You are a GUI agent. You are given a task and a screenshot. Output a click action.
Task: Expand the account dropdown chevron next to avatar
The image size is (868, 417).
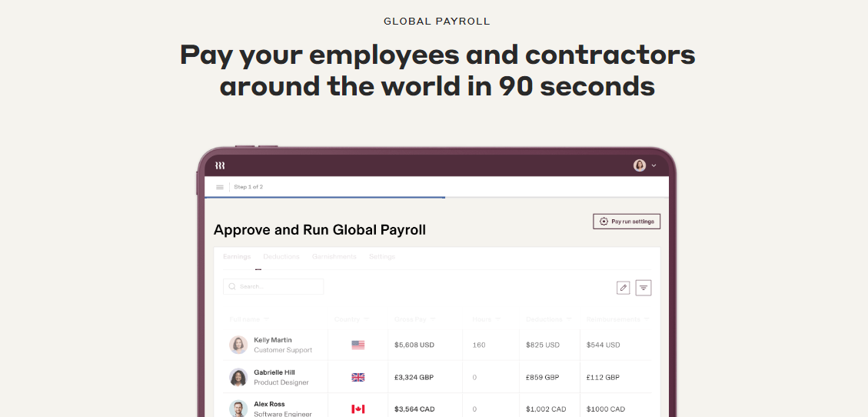653,165
